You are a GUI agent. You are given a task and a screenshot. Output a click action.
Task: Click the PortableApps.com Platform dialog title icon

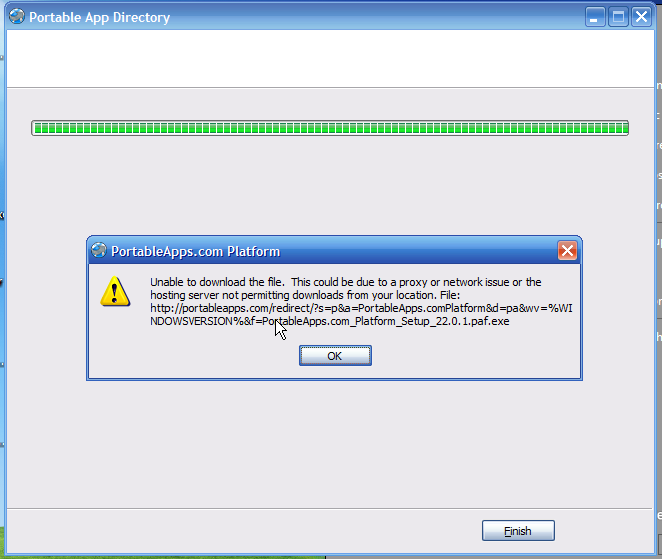pos(99,250)
